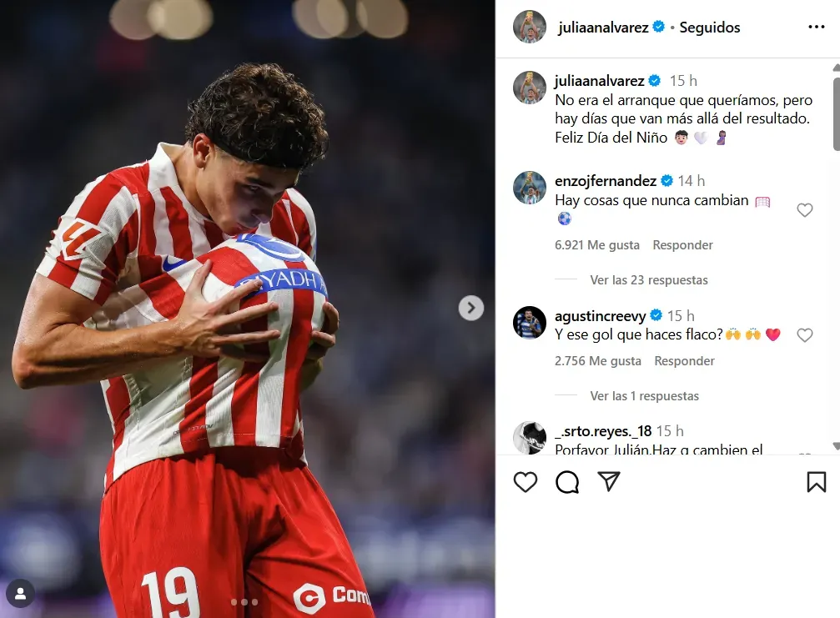This screenshot has height=618, width=840.
Task: Go to next photo with arrow
Action: point(471,308)
